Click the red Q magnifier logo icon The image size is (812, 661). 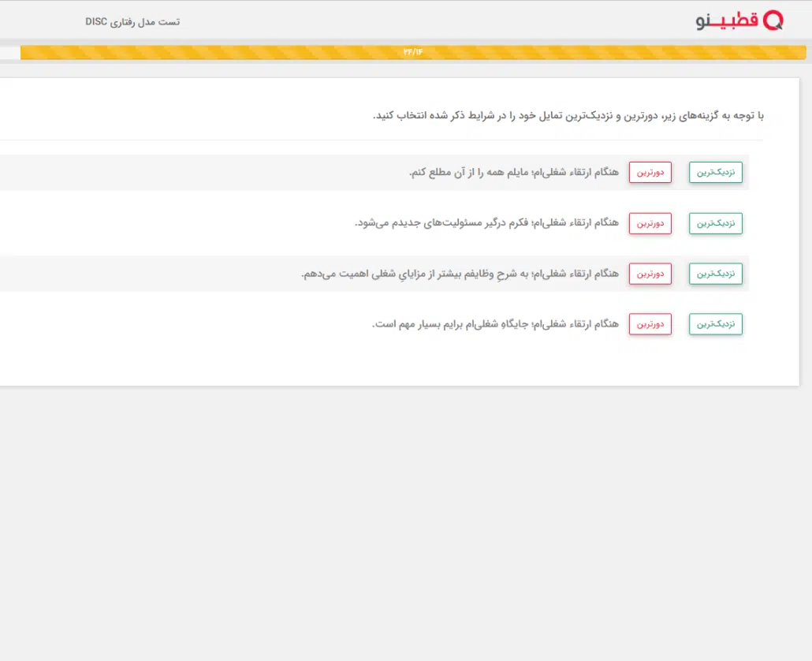[x=773, y=21]
